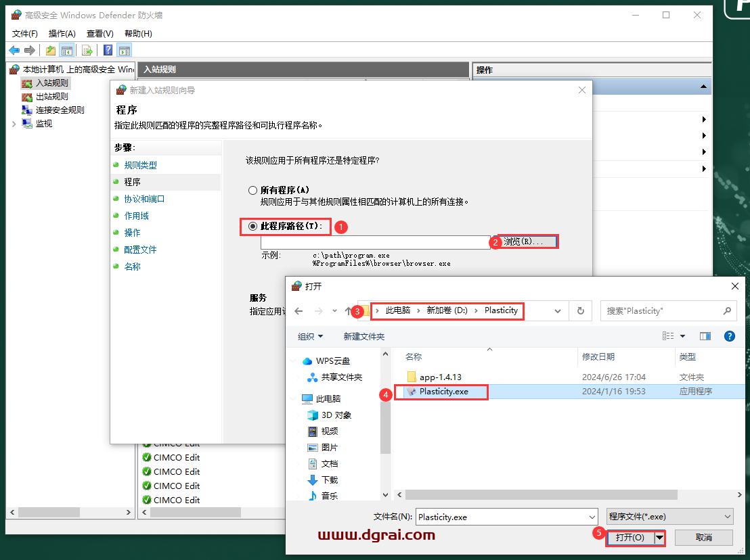Select the root 本地计算机 firewall node

(79, 69)
